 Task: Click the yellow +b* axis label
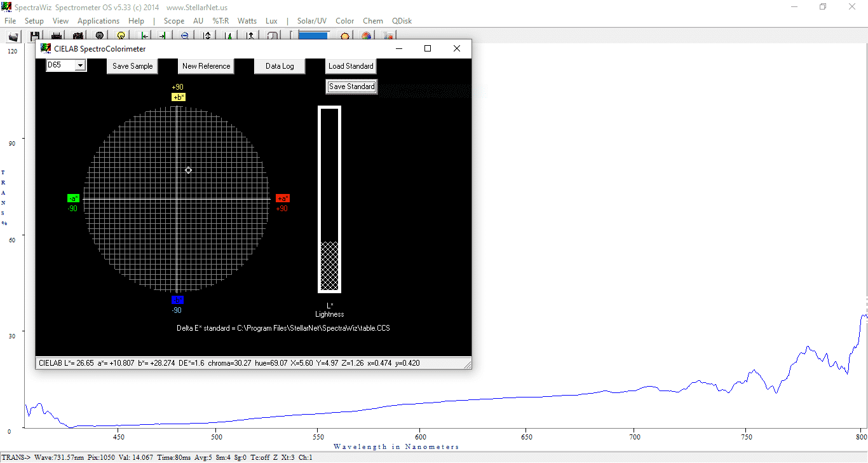pos(179,97)
